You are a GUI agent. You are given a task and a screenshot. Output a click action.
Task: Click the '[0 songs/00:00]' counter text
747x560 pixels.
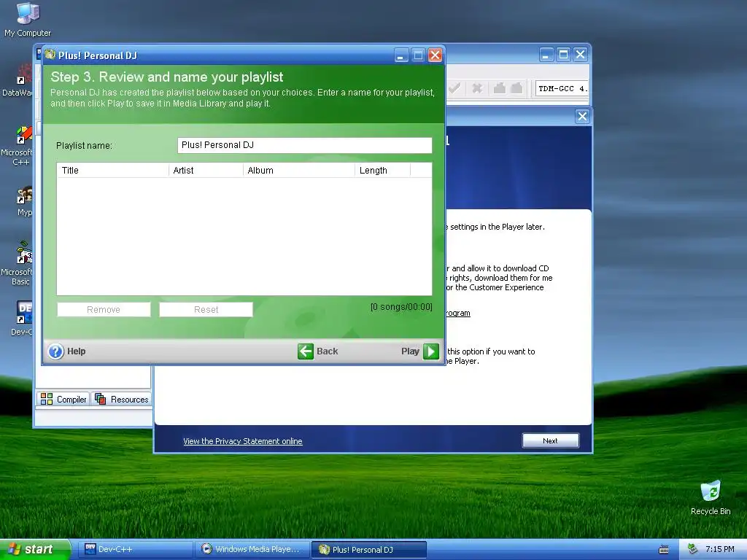401,307
